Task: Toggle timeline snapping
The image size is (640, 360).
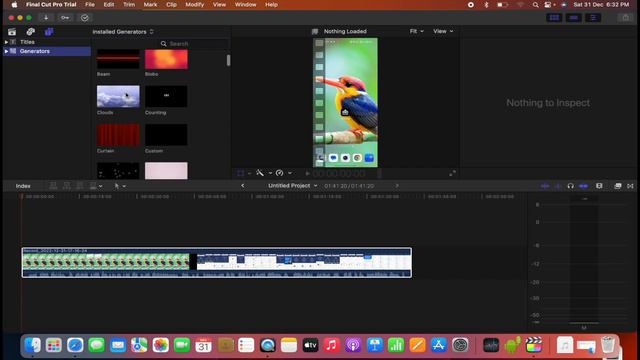Action: 584,186
